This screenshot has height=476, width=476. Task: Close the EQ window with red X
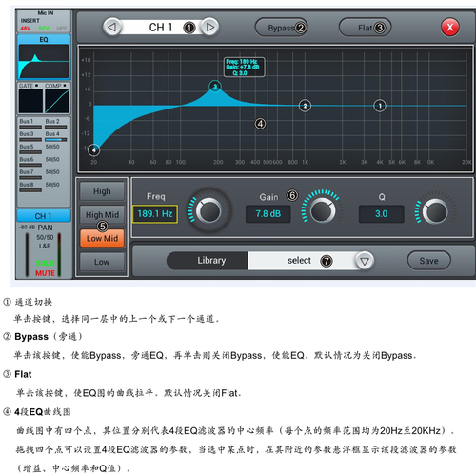(x=449, y=28)
